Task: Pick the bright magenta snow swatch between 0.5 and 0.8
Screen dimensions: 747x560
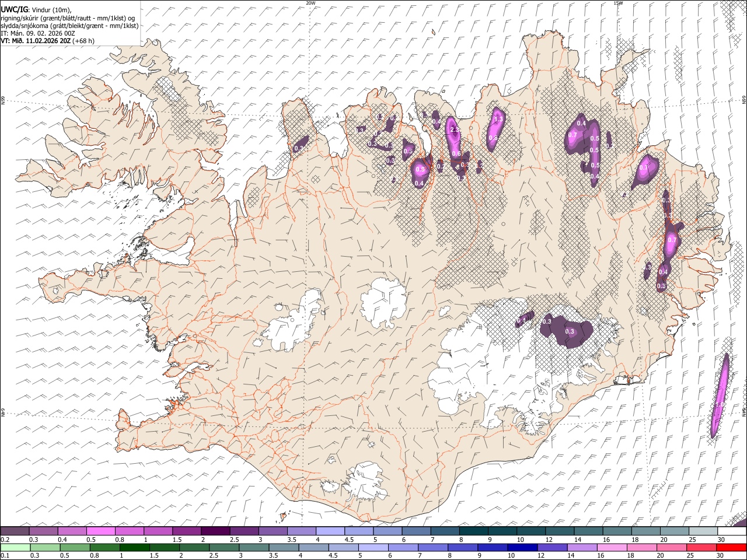Action: click(101, 531)
